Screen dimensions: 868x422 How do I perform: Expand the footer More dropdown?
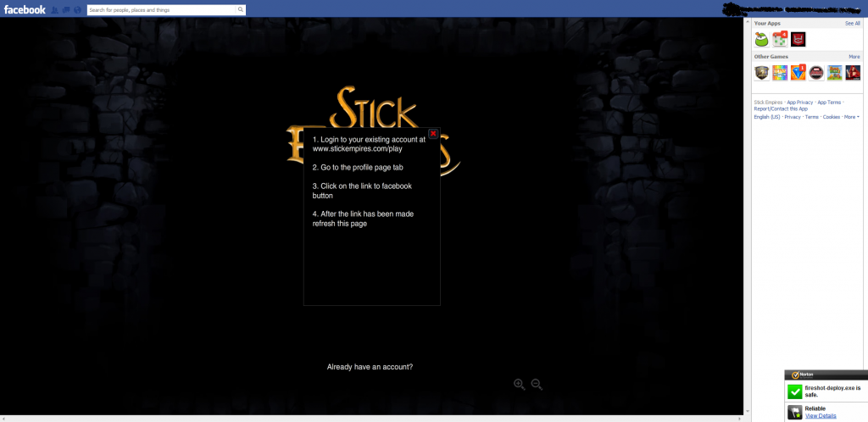coord(852,117)
